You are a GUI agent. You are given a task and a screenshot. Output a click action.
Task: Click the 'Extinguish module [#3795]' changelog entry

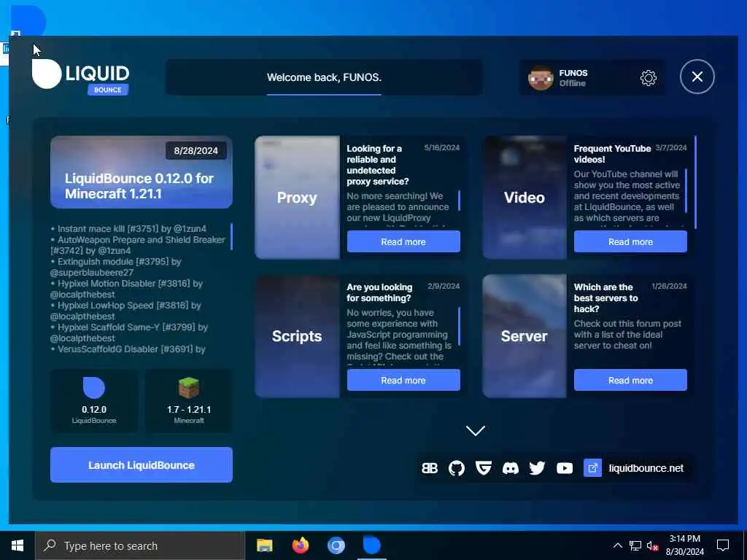tap(116, 267)
